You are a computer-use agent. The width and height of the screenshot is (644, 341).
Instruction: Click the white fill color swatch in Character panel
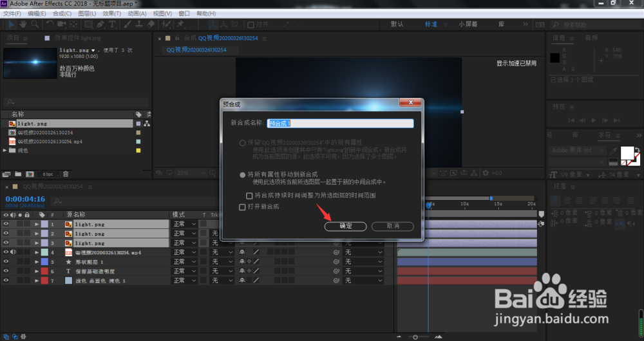point(627,153)
